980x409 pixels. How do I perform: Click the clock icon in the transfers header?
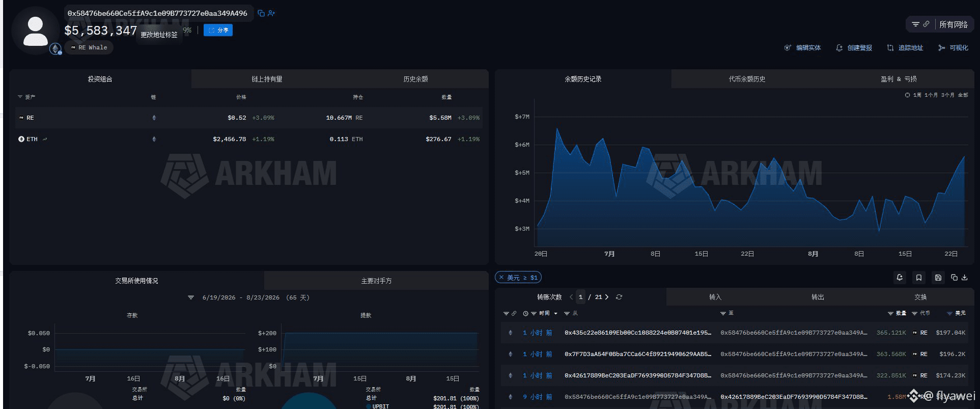[x=526, y=313]
